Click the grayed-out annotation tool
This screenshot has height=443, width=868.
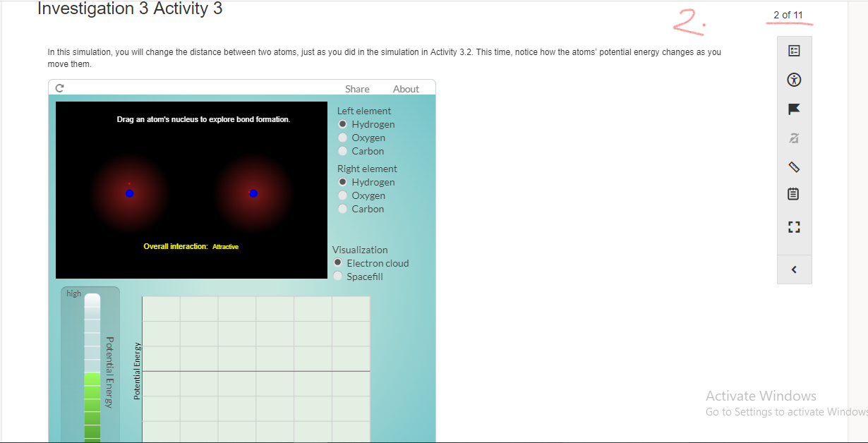(794, 138)
